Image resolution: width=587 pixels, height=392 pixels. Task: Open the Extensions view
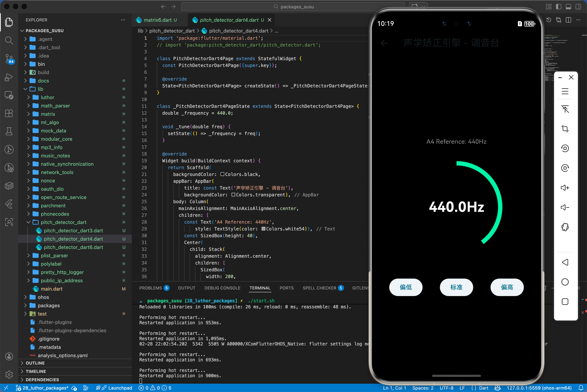tap(9, 113)
